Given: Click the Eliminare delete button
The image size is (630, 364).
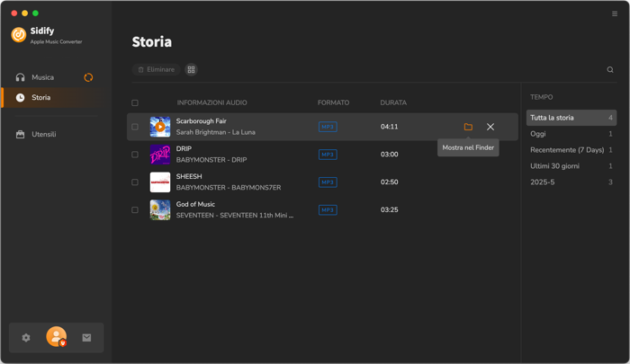Looking at the screenshot, I should point(157,70).
